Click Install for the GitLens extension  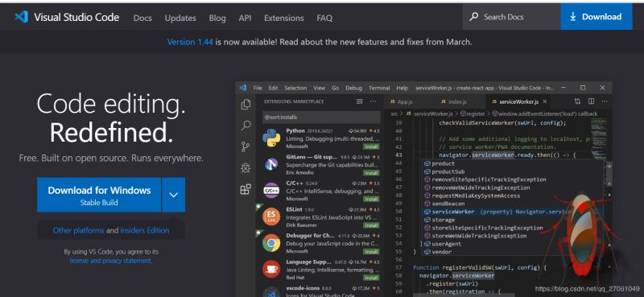coord(371,173)
